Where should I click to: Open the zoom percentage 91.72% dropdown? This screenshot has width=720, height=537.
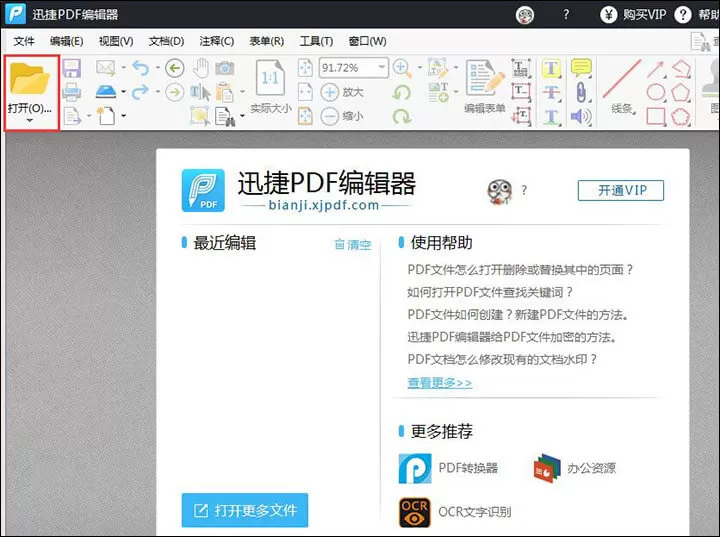(x=382, y=68)
